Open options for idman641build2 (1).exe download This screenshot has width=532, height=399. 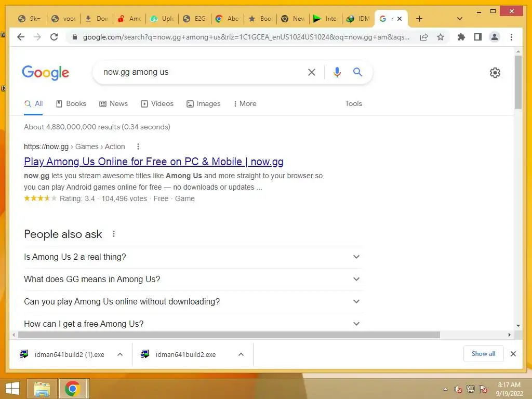[120, 354]
